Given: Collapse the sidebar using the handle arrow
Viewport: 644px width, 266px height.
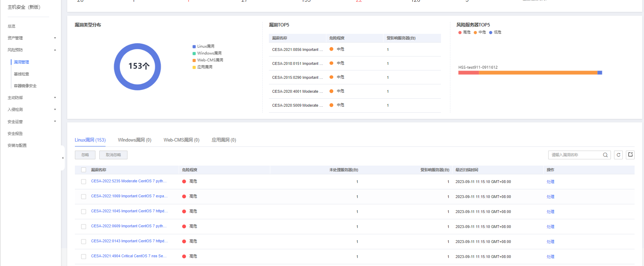Looking at the screenshot, I should click(x=63, y=158).
